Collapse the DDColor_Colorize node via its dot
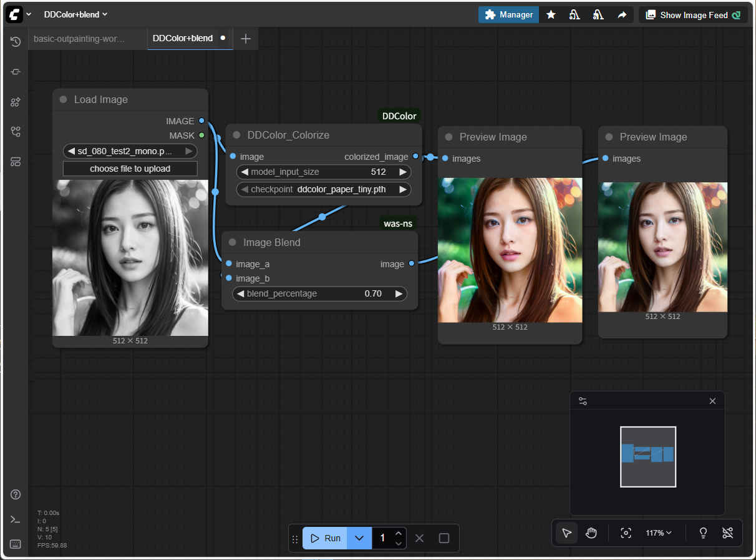This screenshot has height=560, width=756. (x=237, y=135)
